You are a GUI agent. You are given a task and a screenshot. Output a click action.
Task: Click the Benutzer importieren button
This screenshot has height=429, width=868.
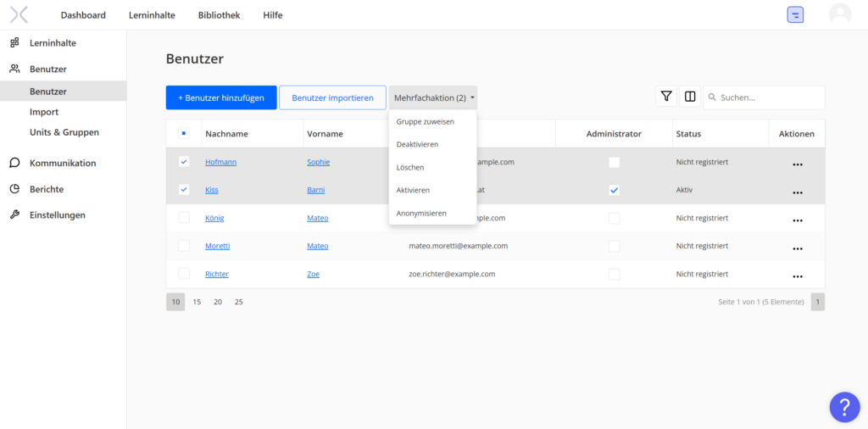[332, 97]
